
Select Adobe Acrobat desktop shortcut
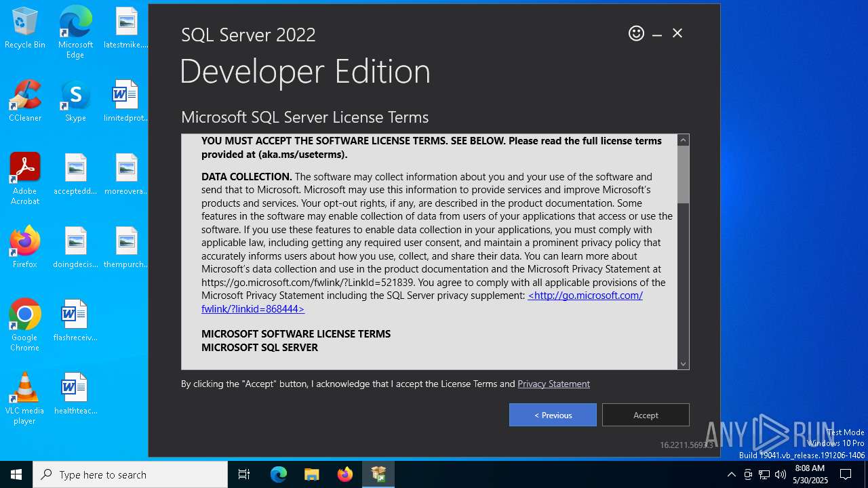[25, 179]
